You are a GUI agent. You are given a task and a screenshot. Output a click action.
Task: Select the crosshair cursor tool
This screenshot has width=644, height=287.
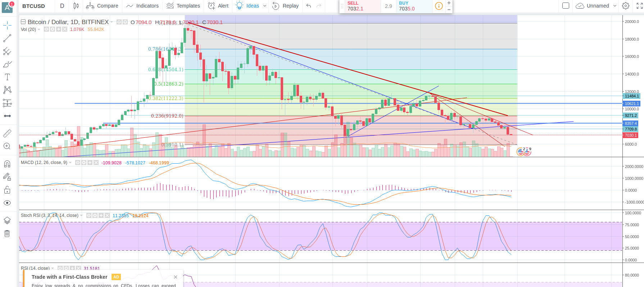click(7, 25)
